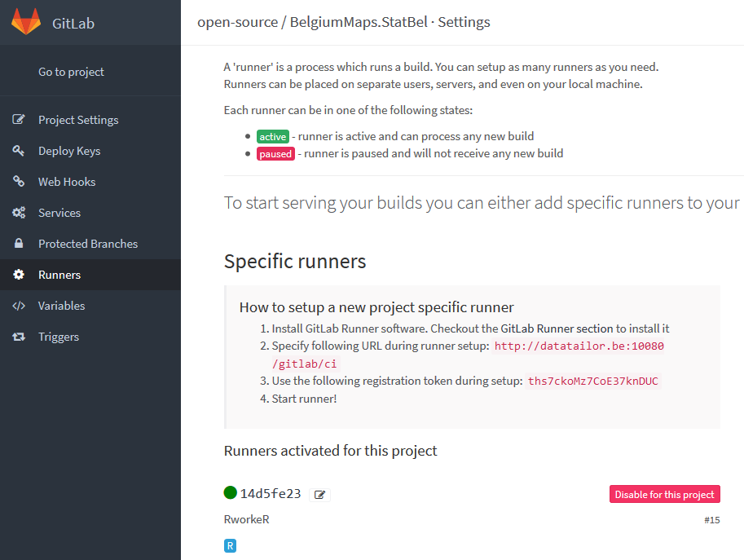Open runner 14d5fe23 details link
This screenshot has height=560, width=744.
(271, 494)
